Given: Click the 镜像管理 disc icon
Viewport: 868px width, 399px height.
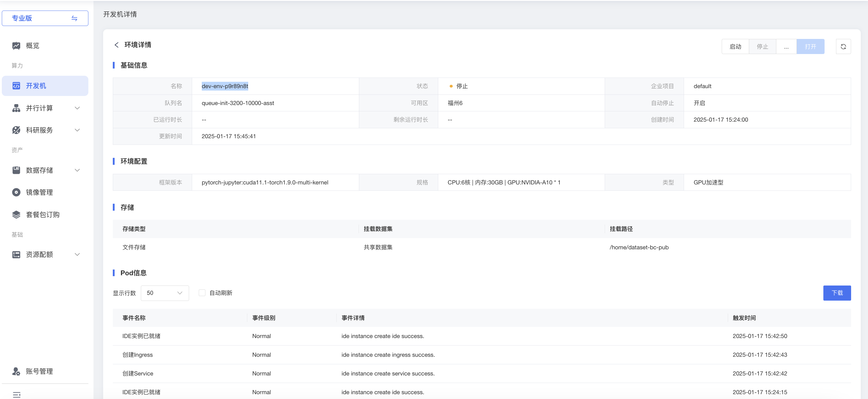Looking at the screenshot, I should click(16, 192).
